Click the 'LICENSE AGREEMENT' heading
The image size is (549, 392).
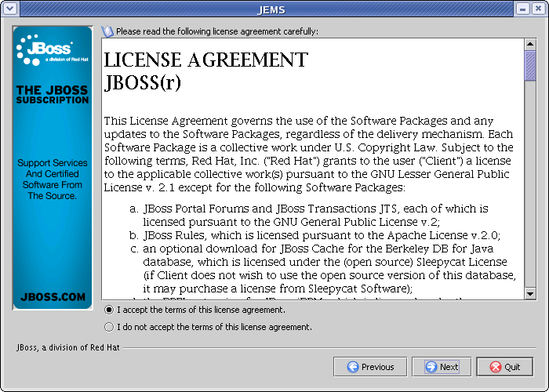pos(205,60)
